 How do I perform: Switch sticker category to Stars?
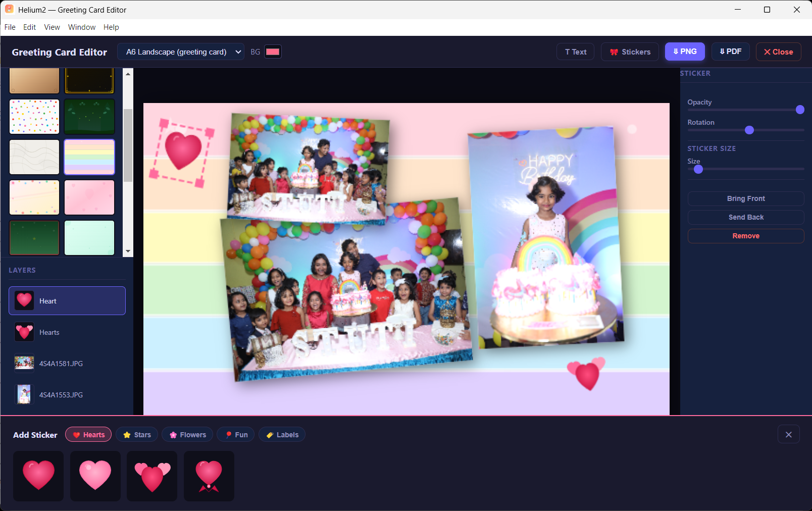(x=137, y=434)
